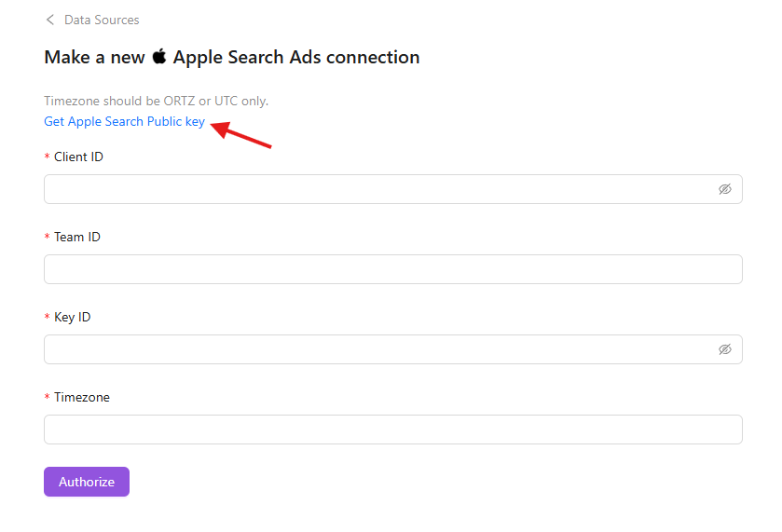Click the ORTZ or UTC timezone hint text

pos(156,101)
